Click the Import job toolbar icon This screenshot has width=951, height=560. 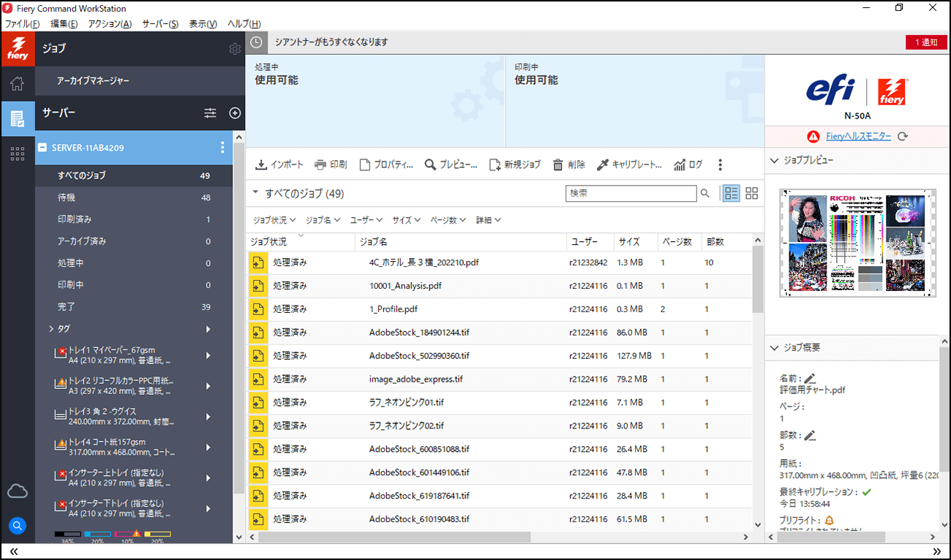pyautogui.click(x=261, y=165)
